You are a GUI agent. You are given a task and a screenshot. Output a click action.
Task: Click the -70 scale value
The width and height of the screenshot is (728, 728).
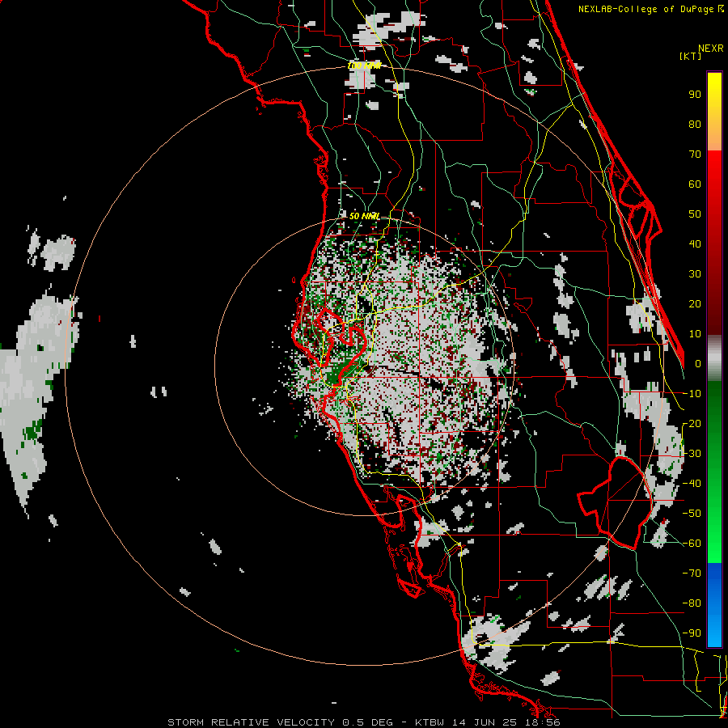coord(692,574)
